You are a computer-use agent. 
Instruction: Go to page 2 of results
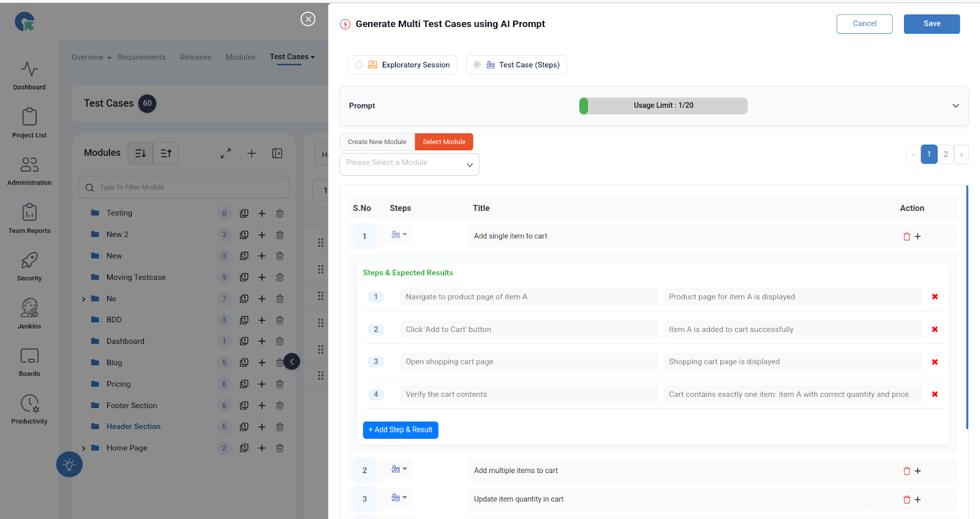(945, 154)
